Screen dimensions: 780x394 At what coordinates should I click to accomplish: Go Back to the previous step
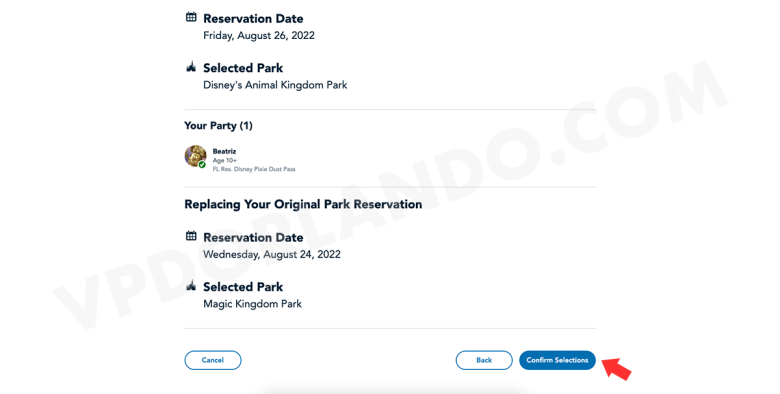tap(484, 360)
